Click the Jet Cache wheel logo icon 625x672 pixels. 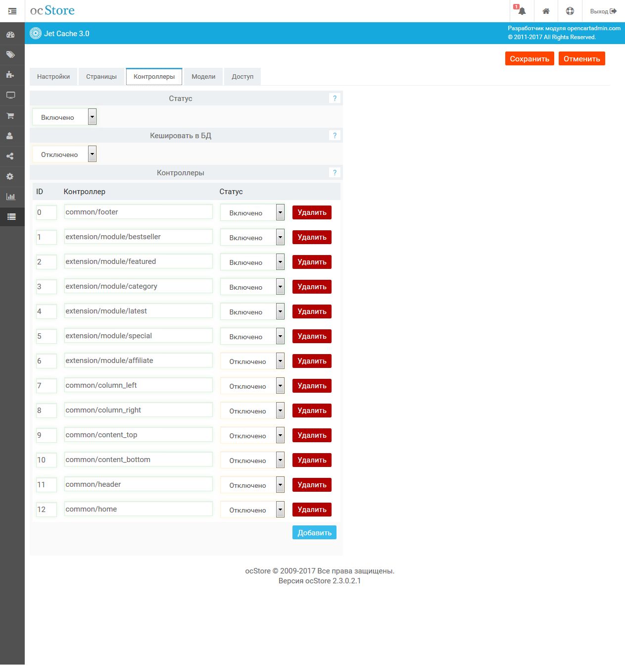(36, 34)
